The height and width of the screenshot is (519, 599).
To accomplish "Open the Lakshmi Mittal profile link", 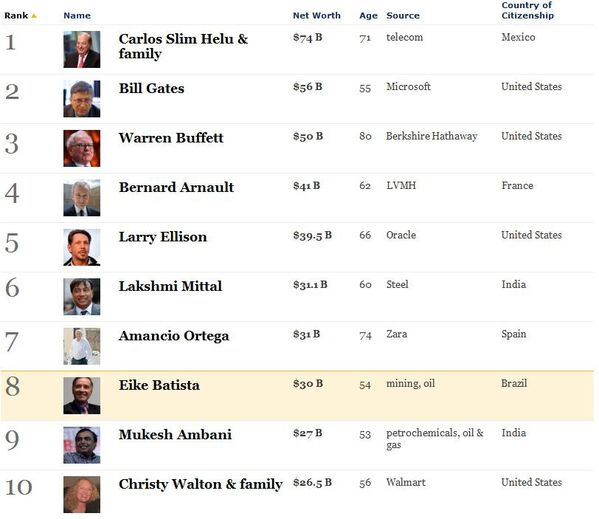I will coord(170,286).
